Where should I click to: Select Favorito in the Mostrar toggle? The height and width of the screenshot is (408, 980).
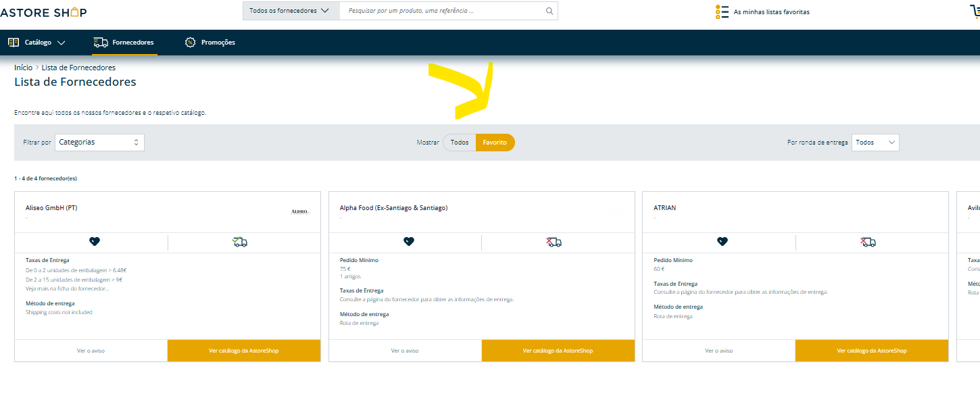(495, 143)
